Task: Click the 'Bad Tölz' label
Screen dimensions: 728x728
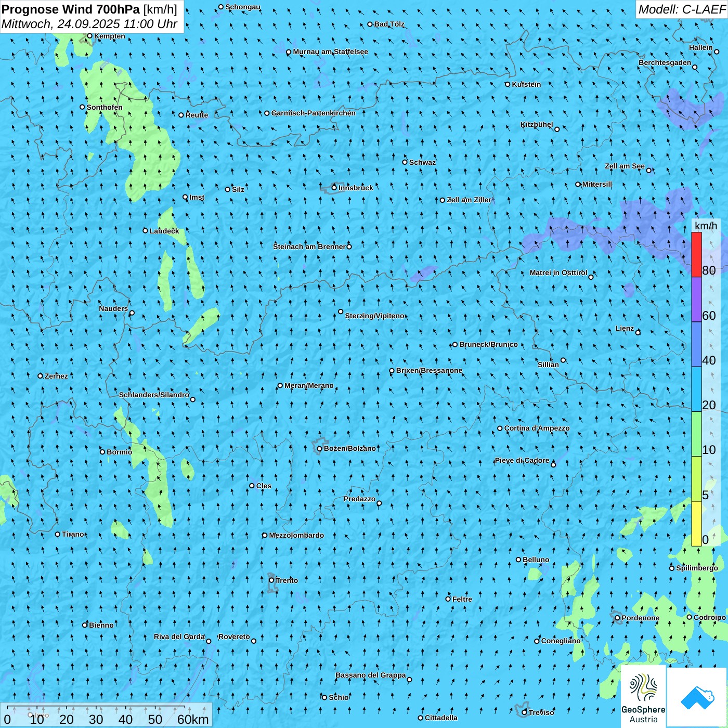Action: pos(389,24)
